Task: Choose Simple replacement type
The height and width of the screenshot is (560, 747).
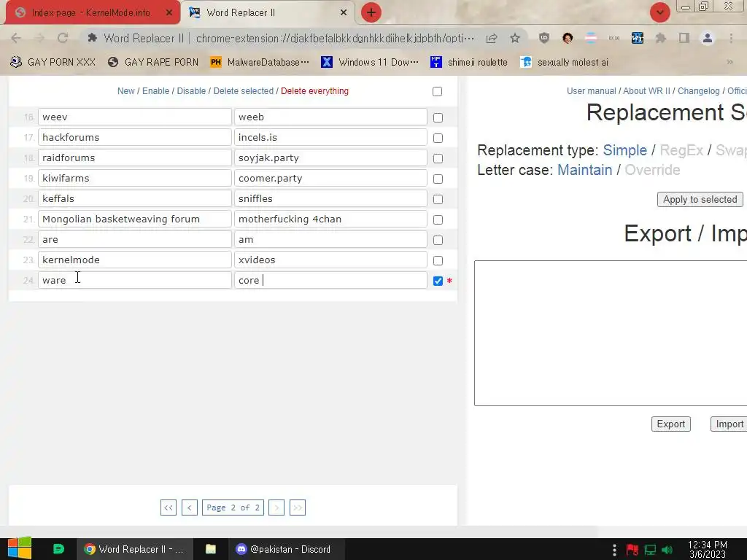Action: click(625, 150)
